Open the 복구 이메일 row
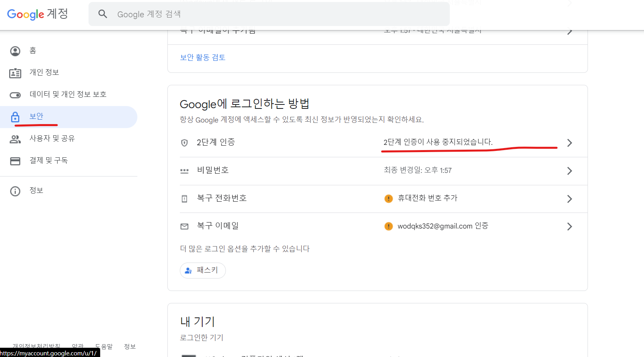 coord(377,227)
